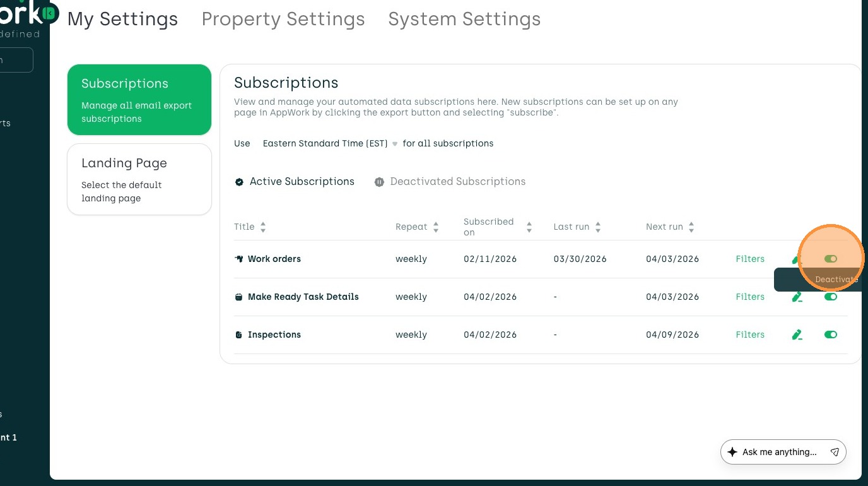
Task: Switch to Property Settings tab
Action: point(283,19)
